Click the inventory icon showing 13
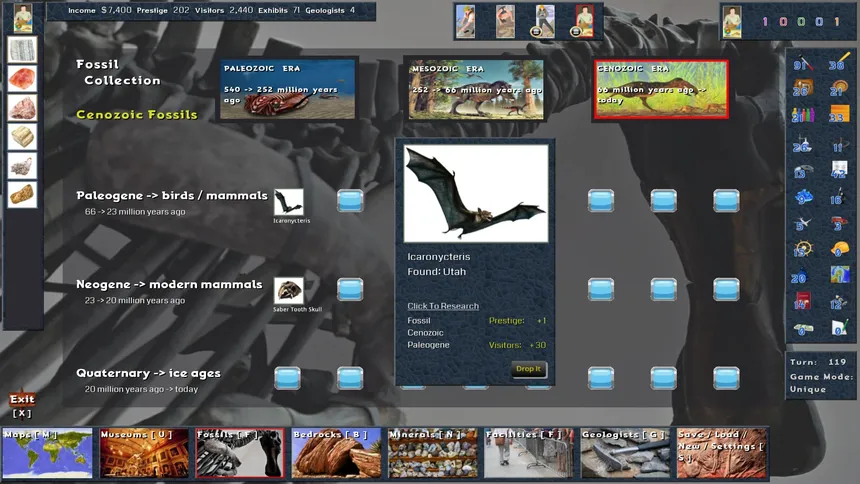Image resolution: width=860 pixels, height=484 pixels. (x=802, y=170)
